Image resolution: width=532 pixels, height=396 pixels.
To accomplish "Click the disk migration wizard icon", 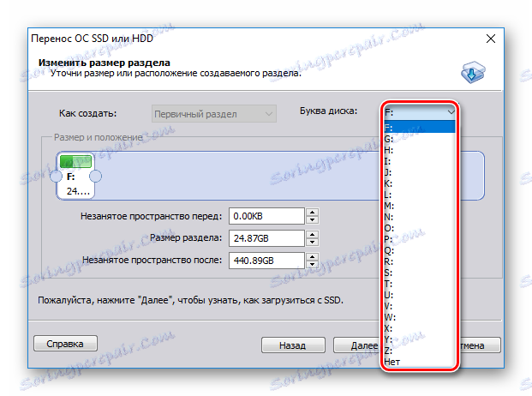I will coord(473,72).
